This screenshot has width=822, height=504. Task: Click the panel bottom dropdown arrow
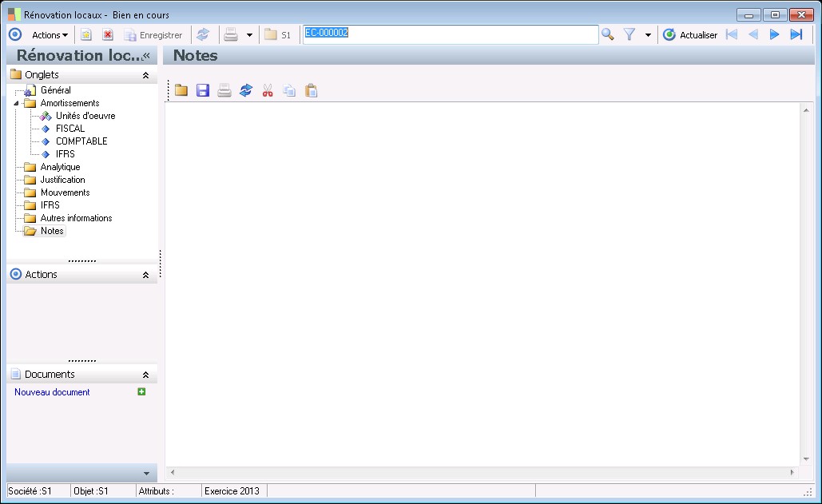[x=146, y=474]
